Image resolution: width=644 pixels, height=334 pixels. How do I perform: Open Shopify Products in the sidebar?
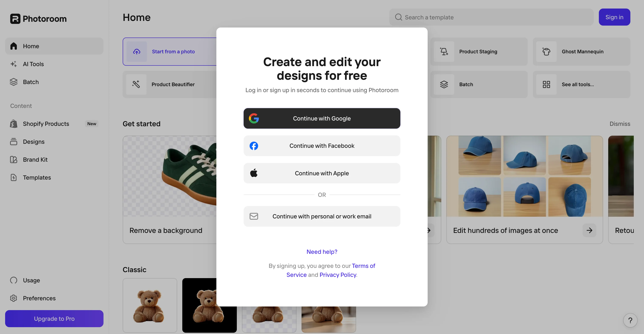54,124
